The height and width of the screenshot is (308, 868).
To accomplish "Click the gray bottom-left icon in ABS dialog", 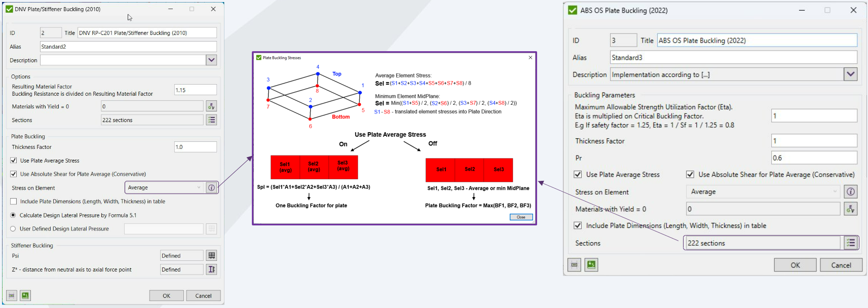I will (x=574, y=265).
